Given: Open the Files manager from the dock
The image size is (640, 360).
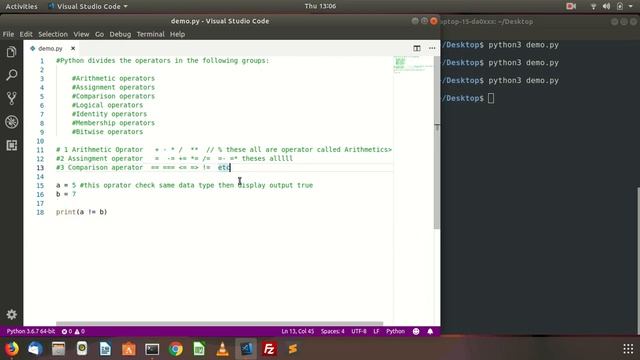Looking at the screenshot, I should coord(58,349).
